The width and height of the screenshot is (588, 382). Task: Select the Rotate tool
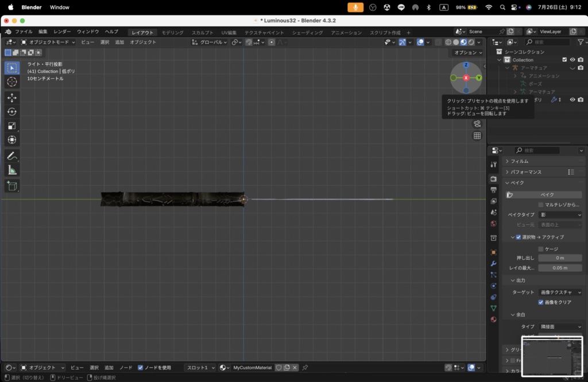pyautogui.click(x=12, y=112)
